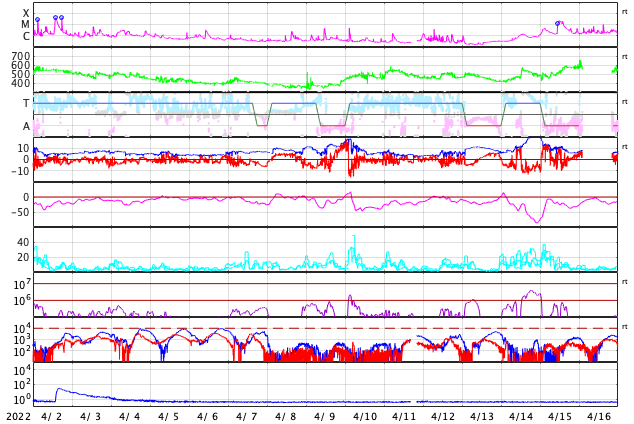
Task: Select the 4/ 7 date label
Action: tap(247, 416)
